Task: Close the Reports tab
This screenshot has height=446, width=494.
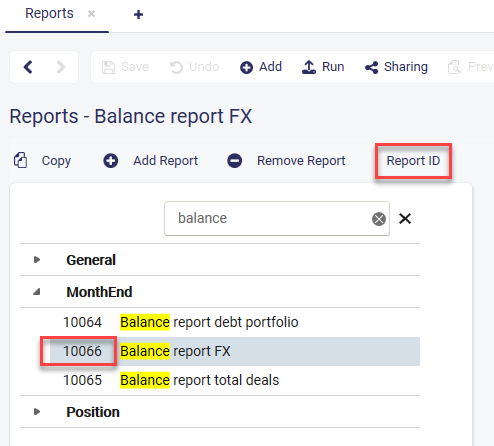Action: [91, 14]
